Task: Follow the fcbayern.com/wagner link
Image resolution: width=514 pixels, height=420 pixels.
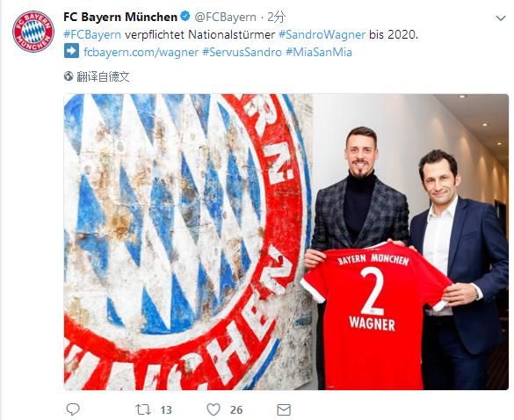Action: click(x=141, y=52)
